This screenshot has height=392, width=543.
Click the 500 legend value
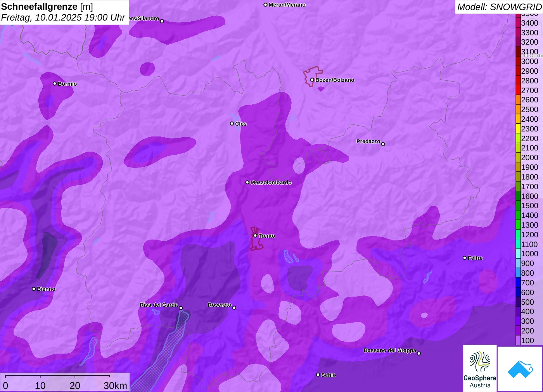point(527,302)
